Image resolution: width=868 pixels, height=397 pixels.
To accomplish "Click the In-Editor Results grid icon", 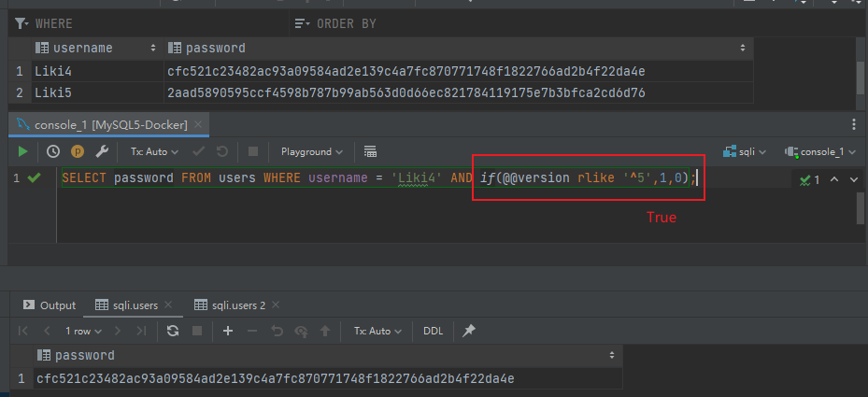I will click(x=370, y=151).
